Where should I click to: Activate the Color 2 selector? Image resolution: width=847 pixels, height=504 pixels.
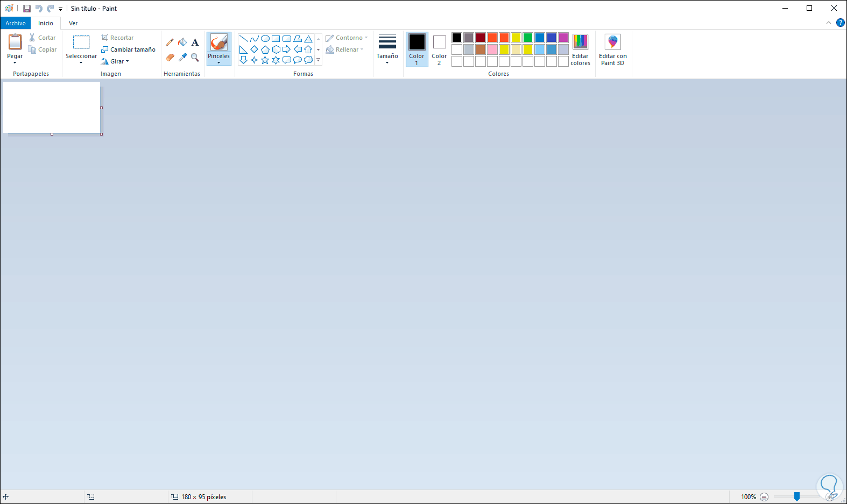(x=440, y=49)
